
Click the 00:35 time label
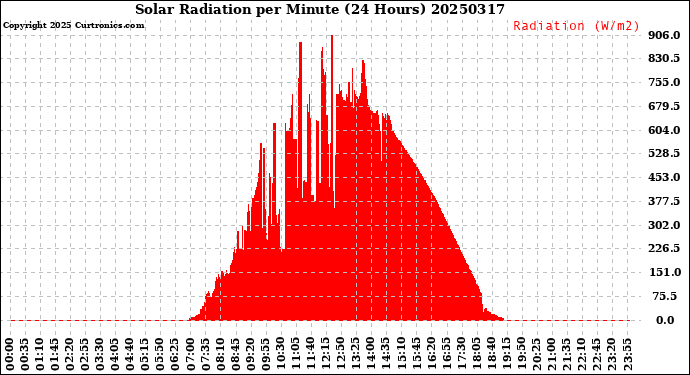25,355
